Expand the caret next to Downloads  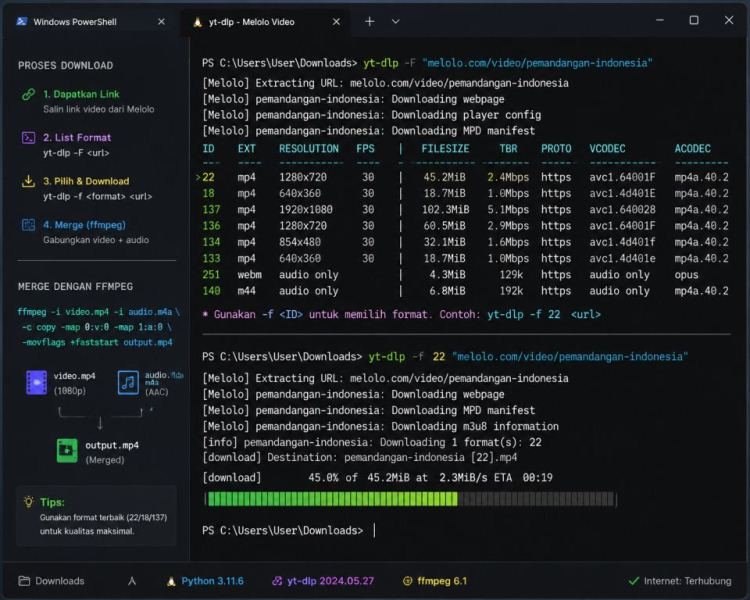click(x=132, y=581)
